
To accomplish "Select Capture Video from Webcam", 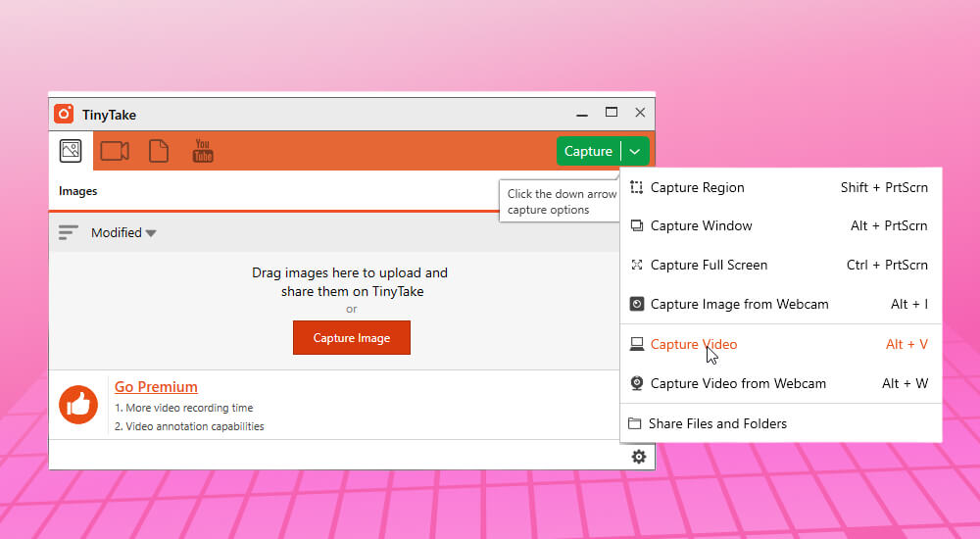I will (781, 383).
